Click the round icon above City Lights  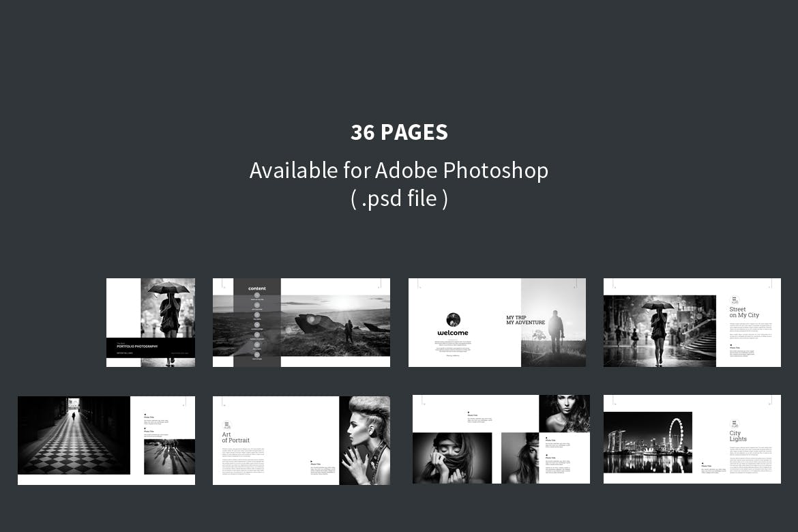coord(735,424)
